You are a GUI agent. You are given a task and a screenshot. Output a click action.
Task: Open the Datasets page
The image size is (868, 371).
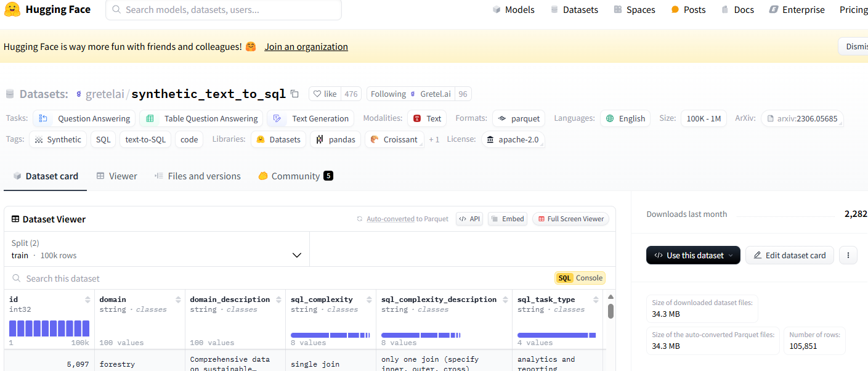[574, 10]
